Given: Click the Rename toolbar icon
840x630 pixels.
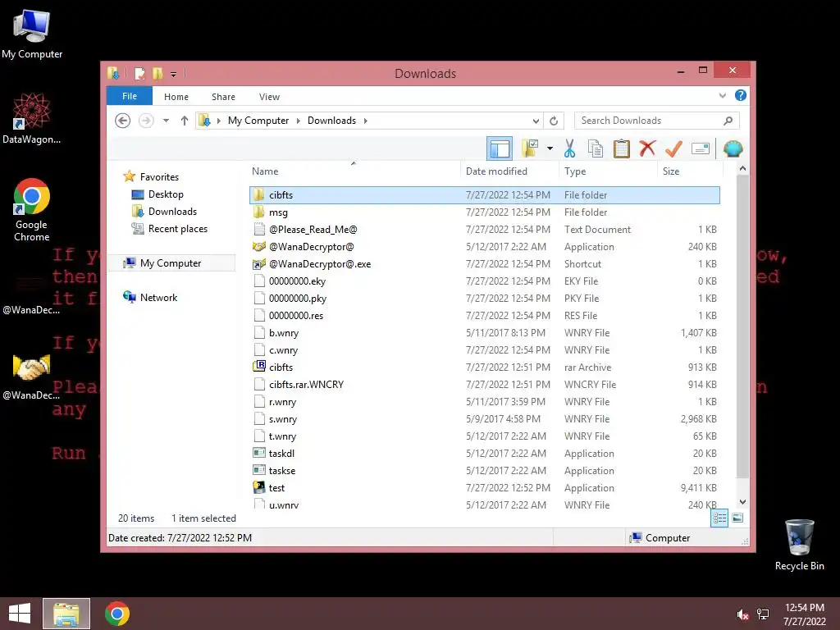Looking at the screenshot, I should (x=701, y=149).
